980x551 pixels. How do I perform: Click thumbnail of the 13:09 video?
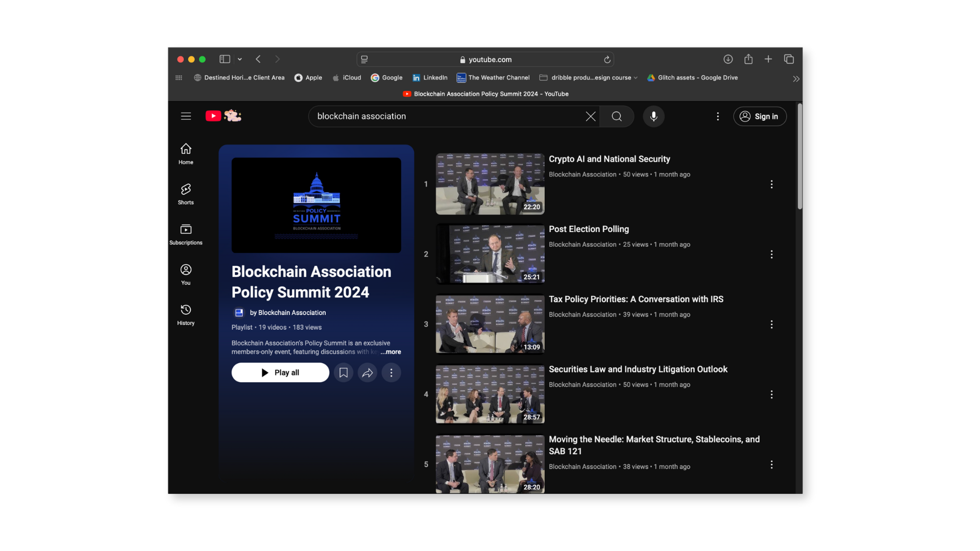point(490,324)
